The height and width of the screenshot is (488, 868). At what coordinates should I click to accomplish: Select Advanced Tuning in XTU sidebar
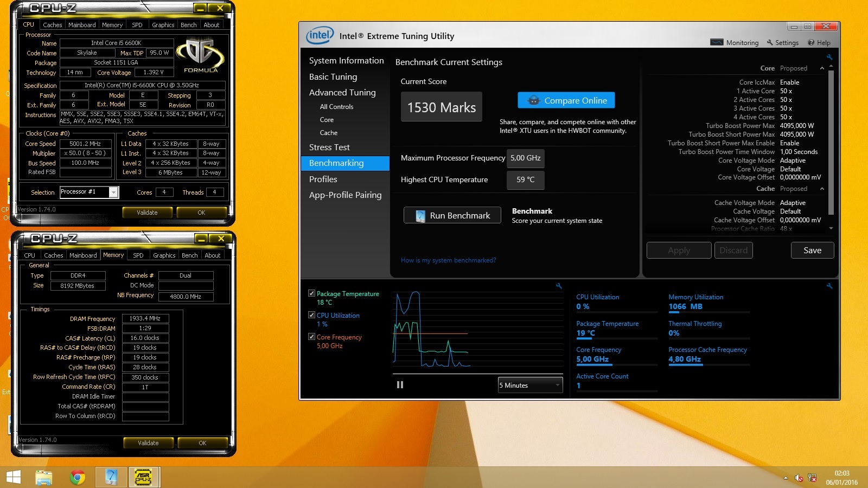[x=342, y=93]
